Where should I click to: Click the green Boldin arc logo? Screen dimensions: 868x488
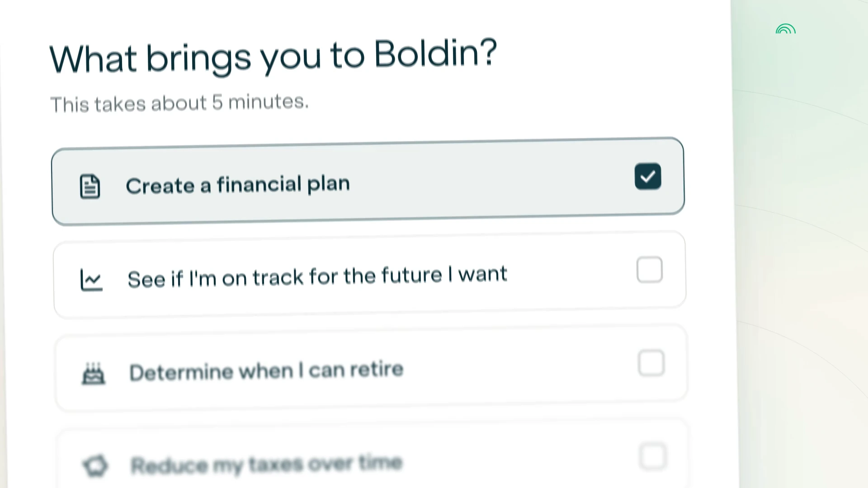786,29
